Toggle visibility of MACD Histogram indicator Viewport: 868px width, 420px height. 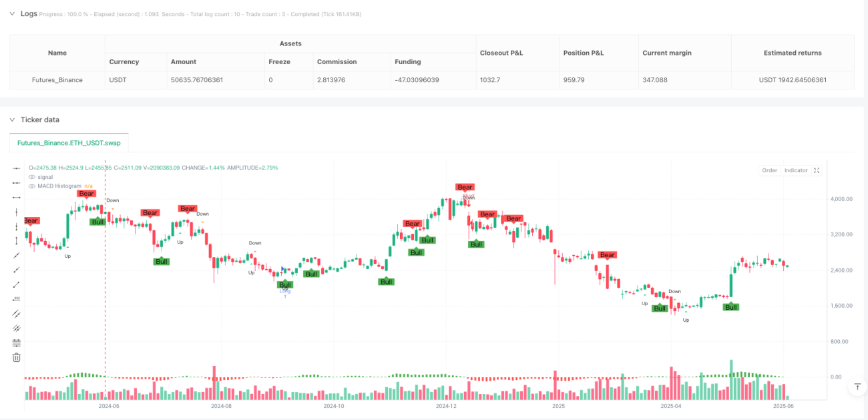(31, 186)
